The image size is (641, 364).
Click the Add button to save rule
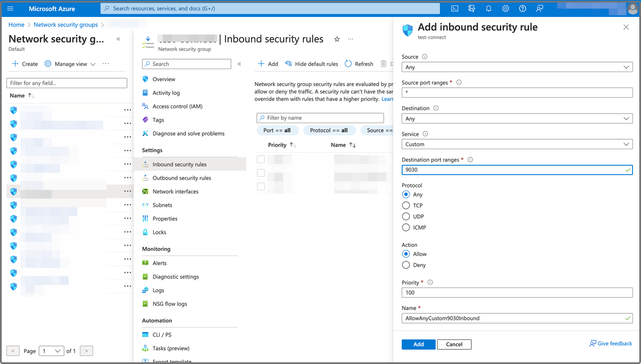[418, 344]
